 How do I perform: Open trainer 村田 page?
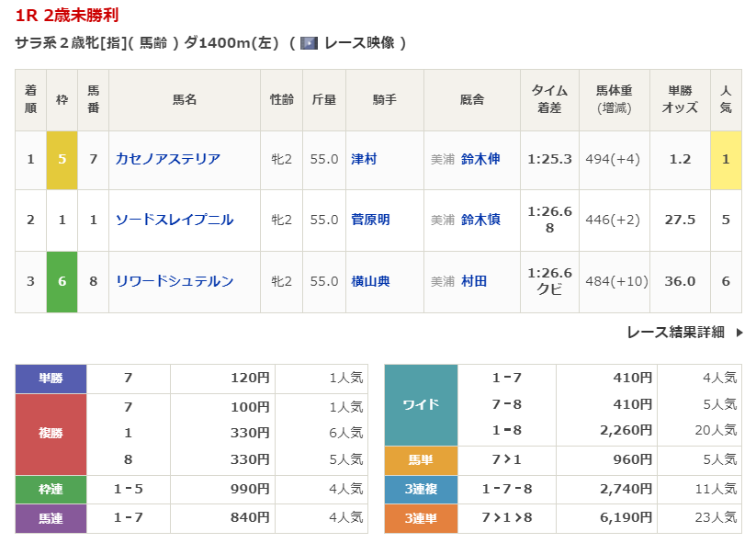pyautogui.click(x=474, y=281)
